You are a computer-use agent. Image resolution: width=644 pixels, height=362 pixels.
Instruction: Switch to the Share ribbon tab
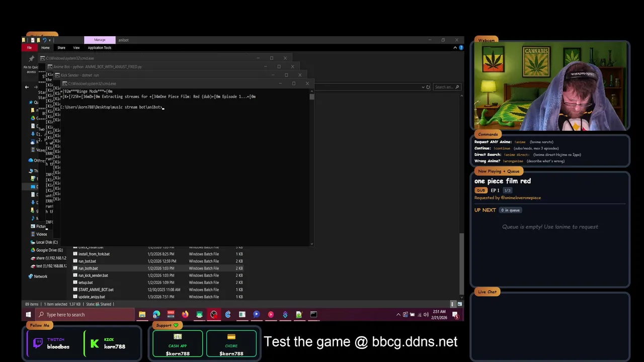click(x=61, y=48)
